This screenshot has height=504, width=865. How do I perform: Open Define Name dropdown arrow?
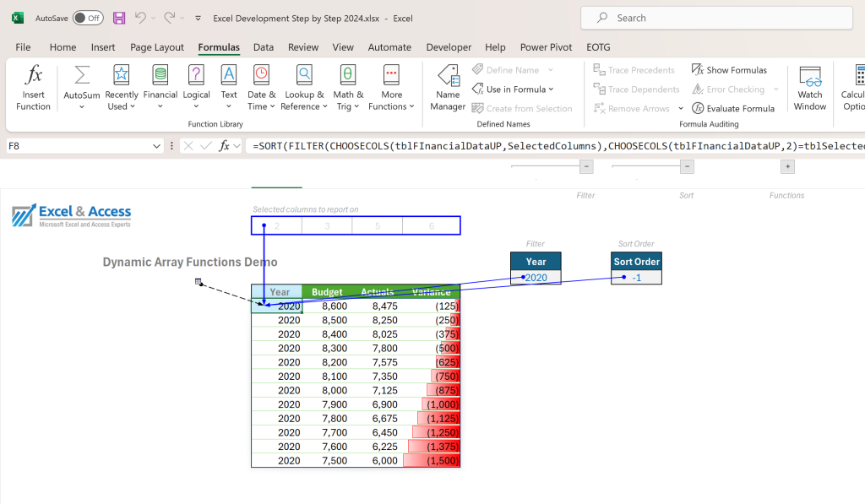click(x=551, y=70)
